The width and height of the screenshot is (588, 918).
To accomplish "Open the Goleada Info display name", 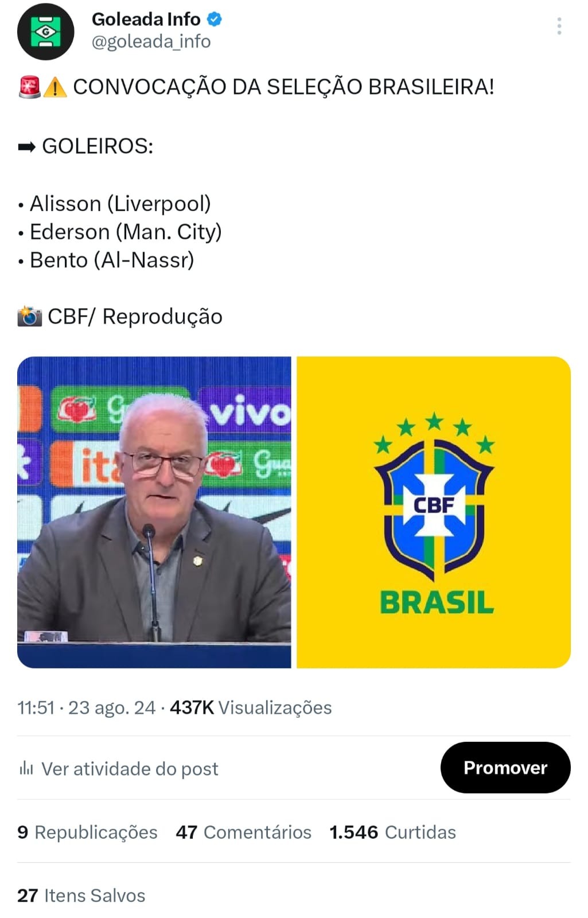I will 146,20.
